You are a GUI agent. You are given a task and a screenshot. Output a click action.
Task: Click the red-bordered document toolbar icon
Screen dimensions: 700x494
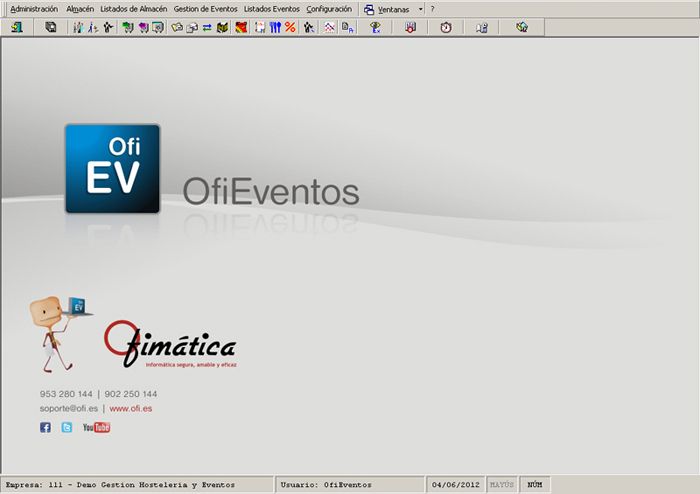click(x=260, y=28)
